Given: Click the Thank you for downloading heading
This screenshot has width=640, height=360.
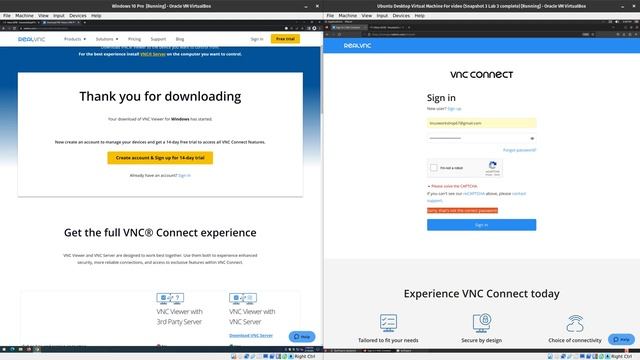Looking at the screenshot, I should pyautogui.click(x=160, y=96).
